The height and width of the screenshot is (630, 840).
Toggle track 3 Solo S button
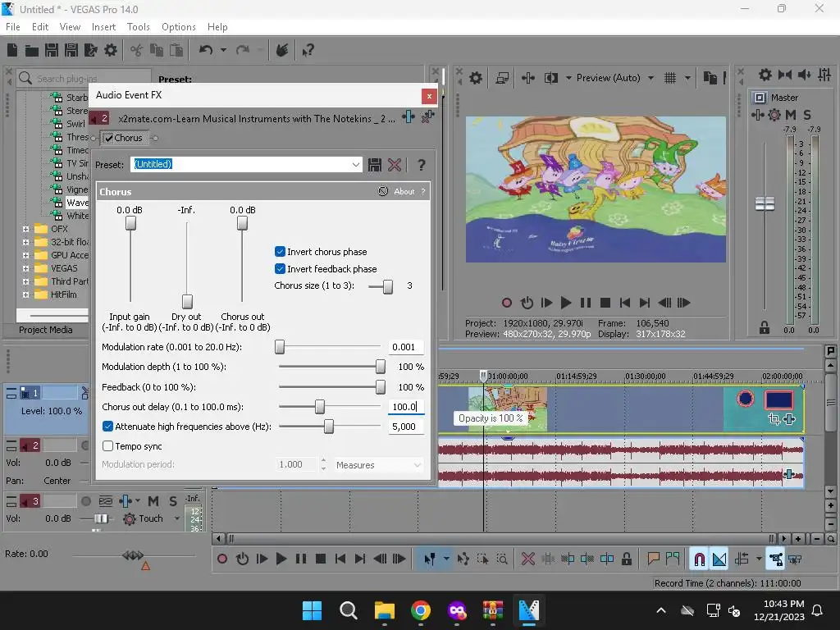[173, 501]
